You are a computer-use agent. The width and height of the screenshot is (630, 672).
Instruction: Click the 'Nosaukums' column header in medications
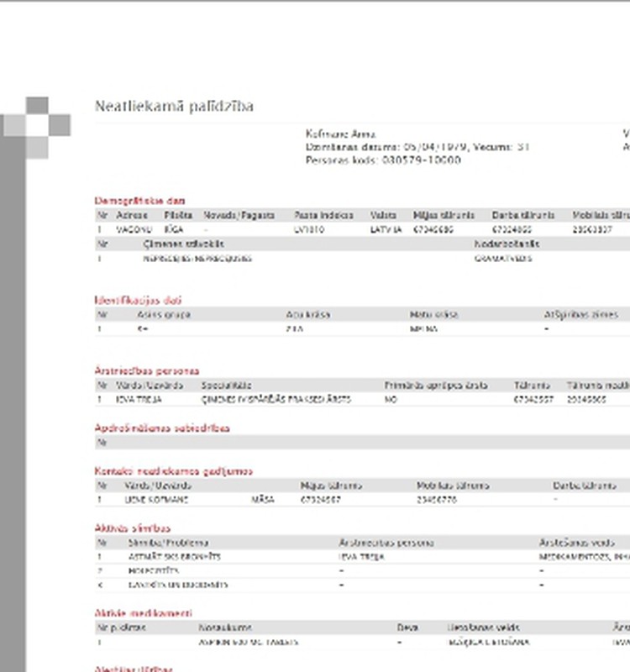[225, 627]
